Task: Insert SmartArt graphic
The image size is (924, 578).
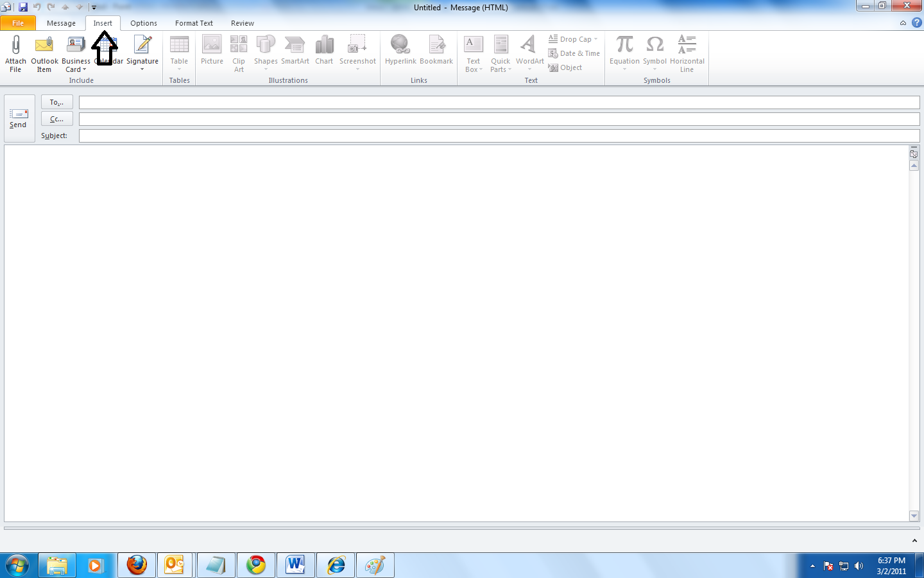Action: (x=295, y=50)
